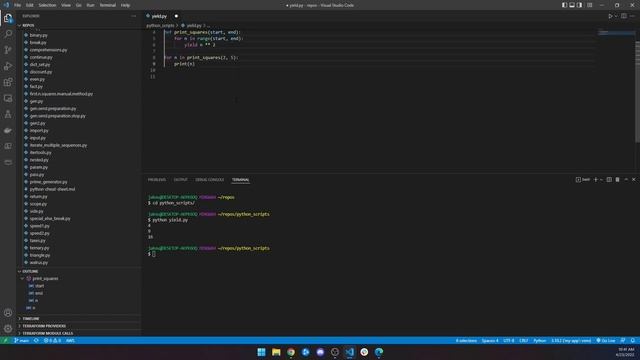Screen dimensions: 640x360
Task: Open walrus.py in the file explorer
Action: [39, 262]
